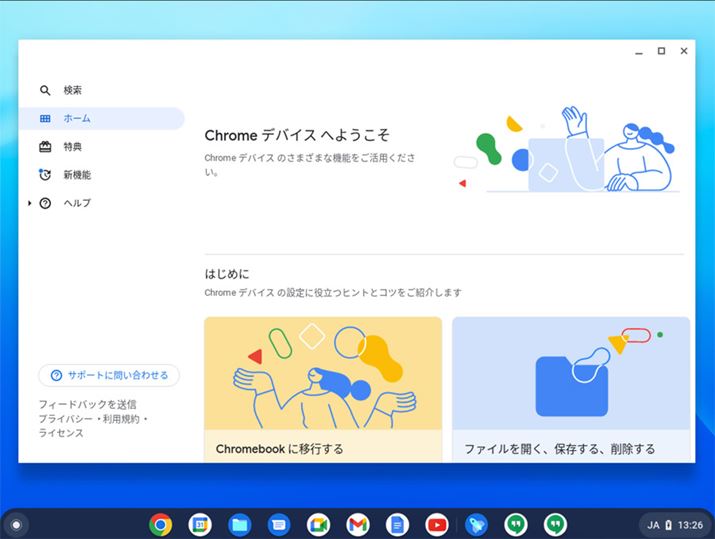This screenshot has width=715, height=539.
Task: Click the ヘルプ question mark icon
Action: click(x=45, y=203)
